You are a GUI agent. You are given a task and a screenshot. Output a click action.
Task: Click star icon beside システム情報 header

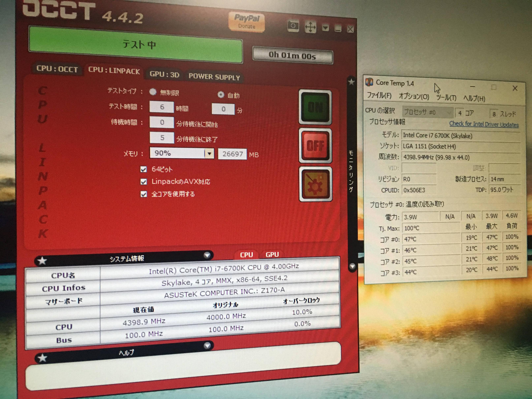(x=42, y=261)
